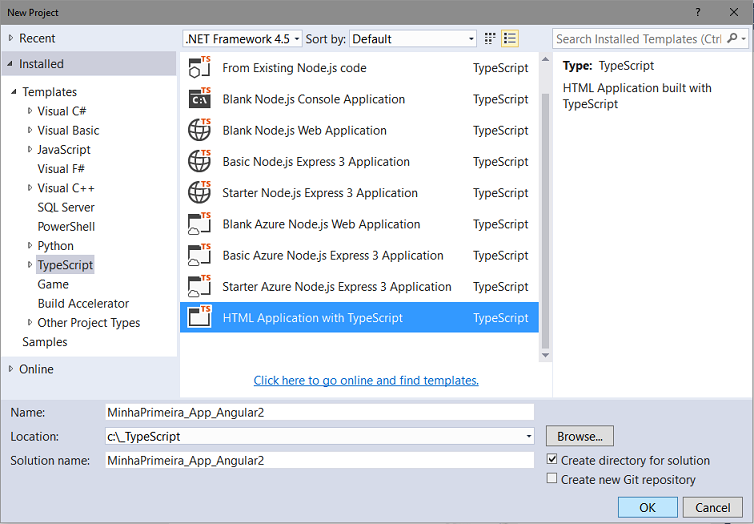Click the Starter Azure Node.js Express 3 icon
The height and width of the screenshot is (524, 754).
point(200,287)
